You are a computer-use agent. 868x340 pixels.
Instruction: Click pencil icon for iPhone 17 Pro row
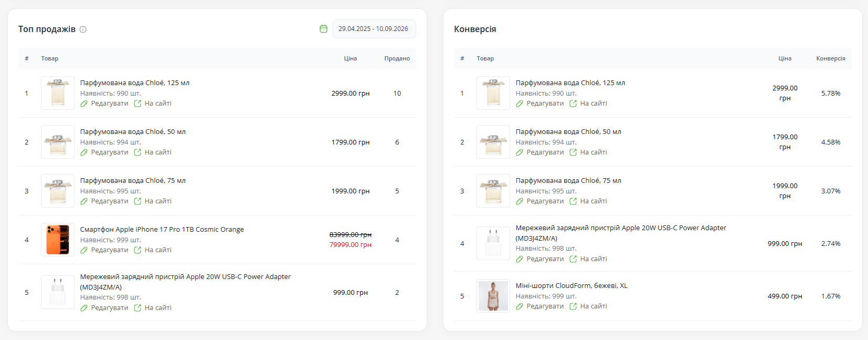[x=84, y=250]
